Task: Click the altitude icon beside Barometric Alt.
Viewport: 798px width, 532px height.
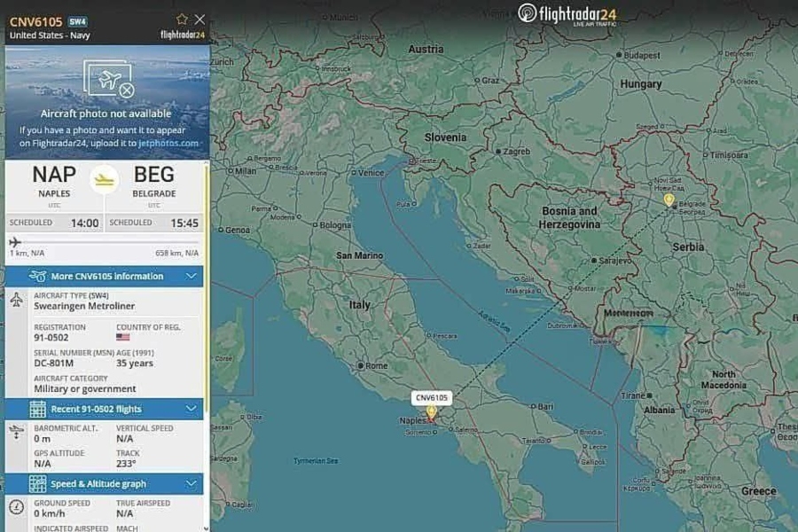Action: click(x=17, y=433)
